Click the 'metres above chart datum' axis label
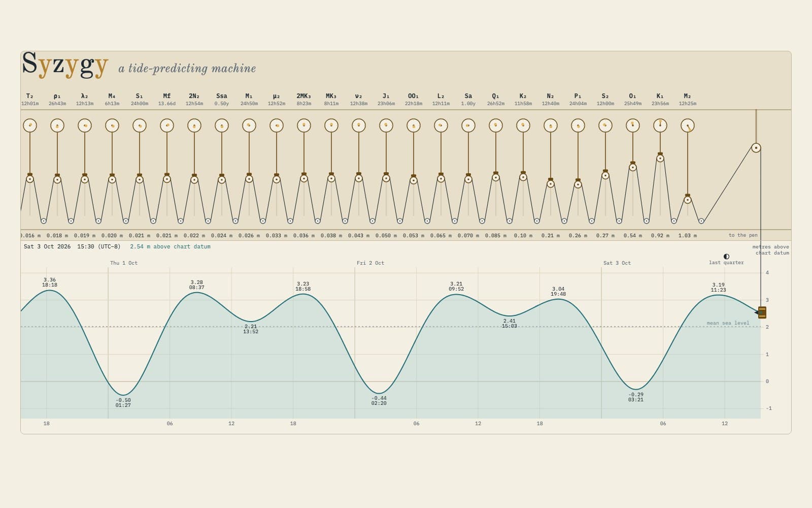 pos(771,250)
